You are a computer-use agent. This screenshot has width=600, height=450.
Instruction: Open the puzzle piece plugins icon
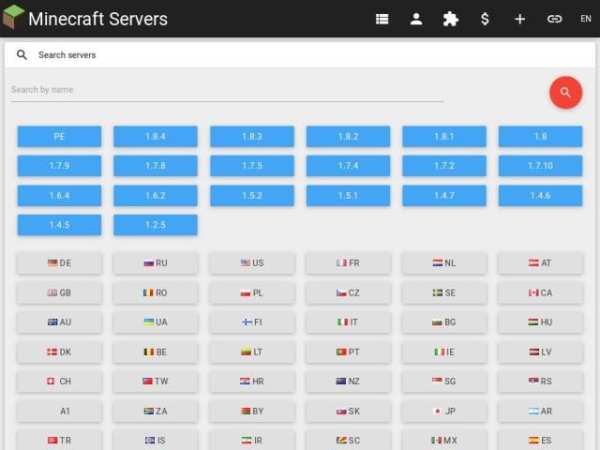click(450, 19)
